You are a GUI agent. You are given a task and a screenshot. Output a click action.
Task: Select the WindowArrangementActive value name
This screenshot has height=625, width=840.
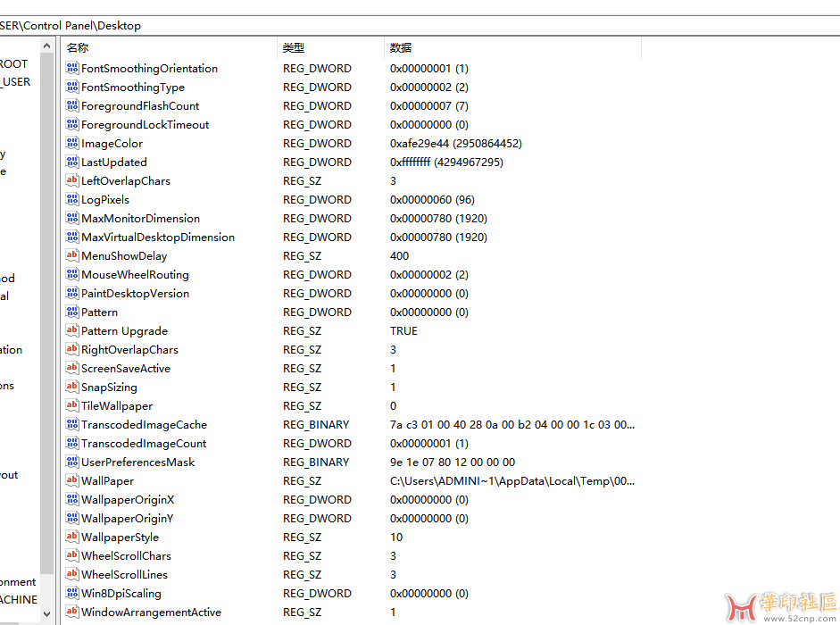pyautogui.click(x=151, y=612)
